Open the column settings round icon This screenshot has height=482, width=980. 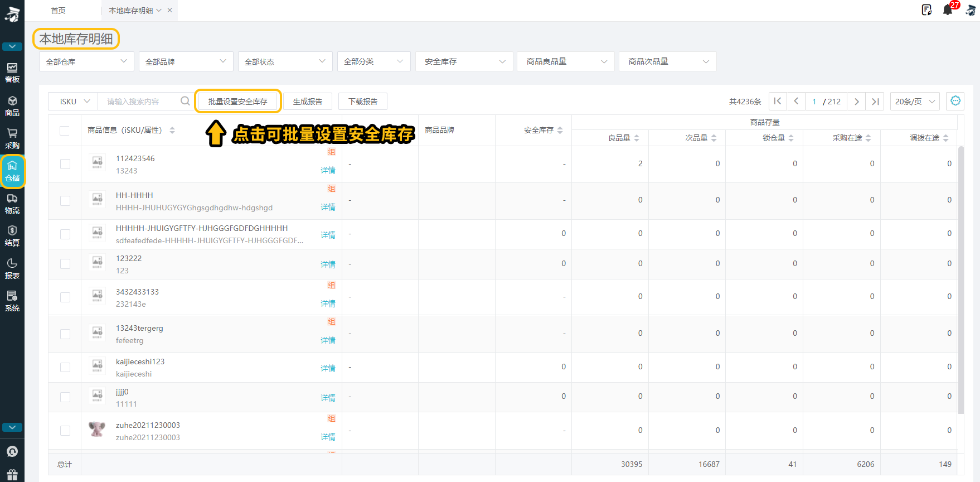coord(955,101)
